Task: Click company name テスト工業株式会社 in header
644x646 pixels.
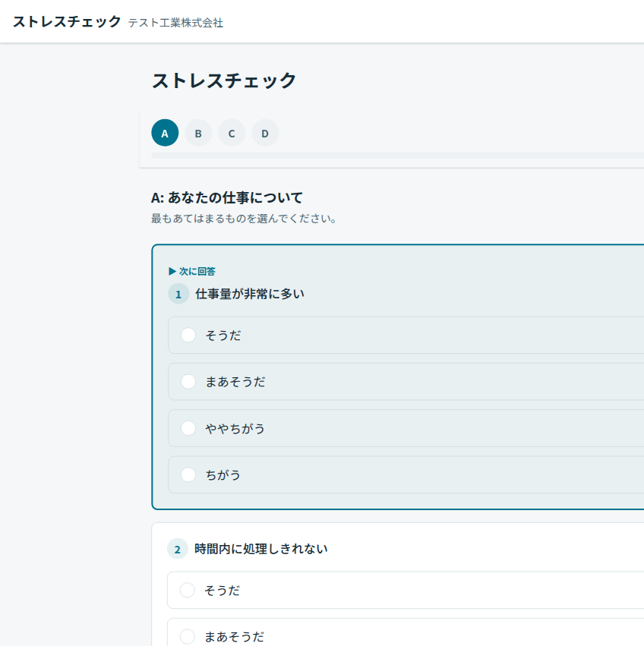Action: [x=175, y=23]
